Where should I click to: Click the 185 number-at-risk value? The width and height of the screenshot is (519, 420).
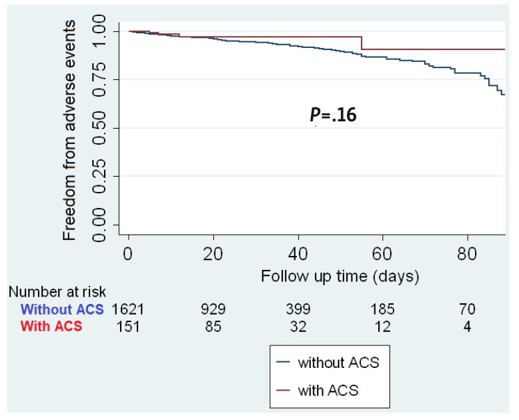click(x=383, y=310)
